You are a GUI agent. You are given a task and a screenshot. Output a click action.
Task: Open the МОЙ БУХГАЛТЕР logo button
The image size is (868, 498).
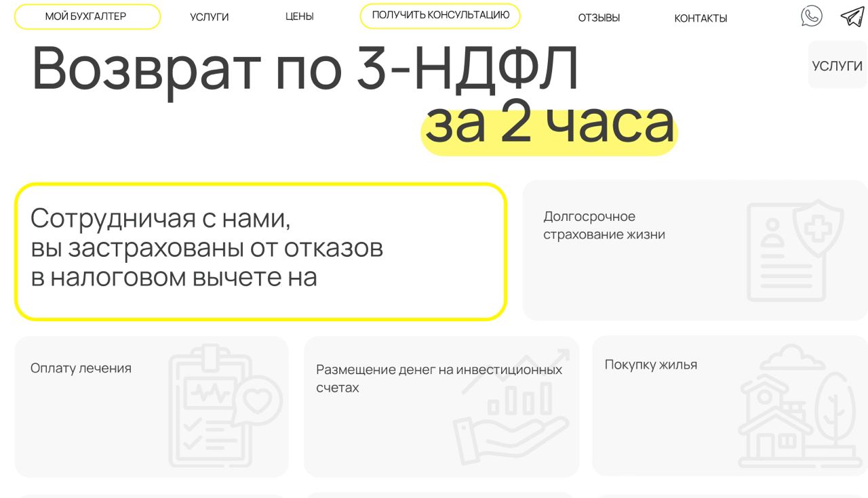point(87,17)
